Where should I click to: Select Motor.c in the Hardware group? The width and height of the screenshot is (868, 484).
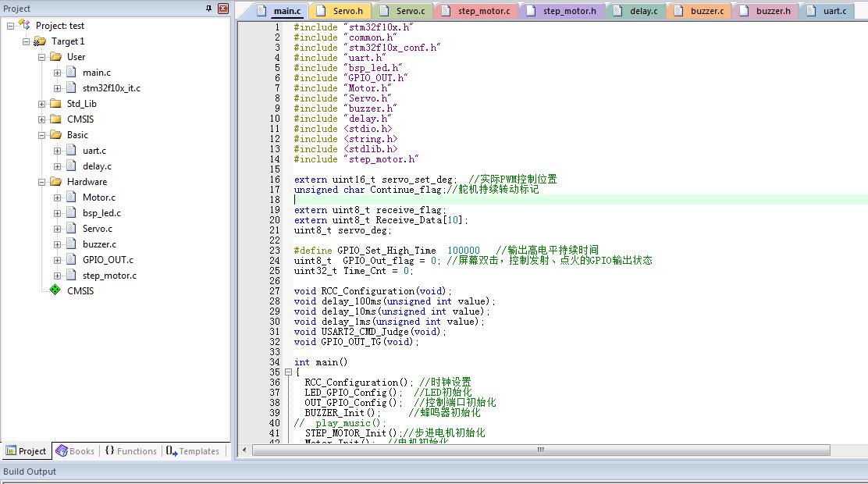[x=99, y=198]
